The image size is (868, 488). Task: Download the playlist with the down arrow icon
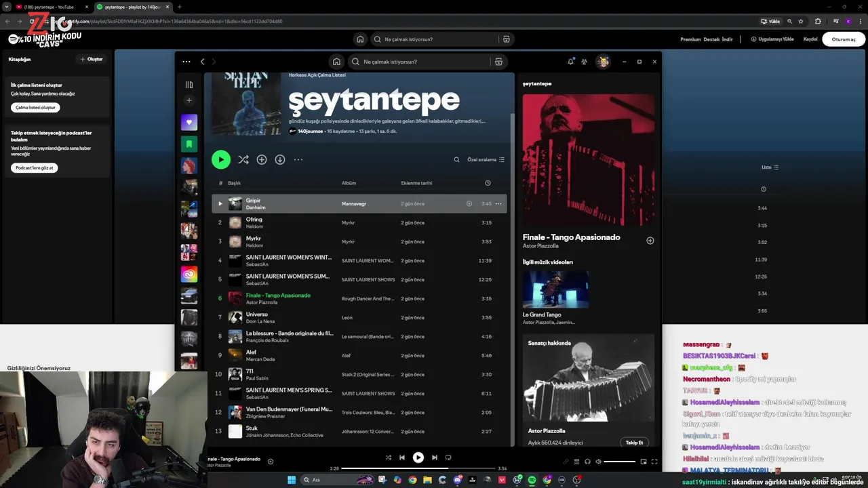point(279,159)
